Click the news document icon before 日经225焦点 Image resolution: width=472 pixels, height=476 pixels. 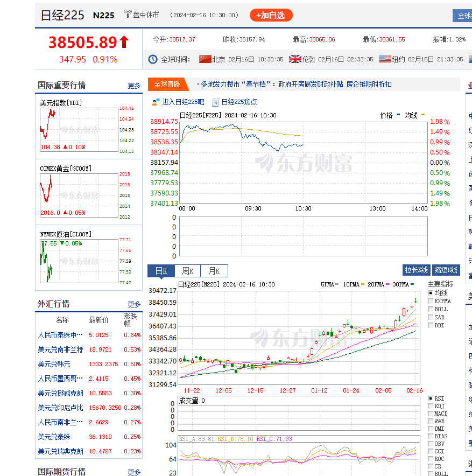[215, 102]
